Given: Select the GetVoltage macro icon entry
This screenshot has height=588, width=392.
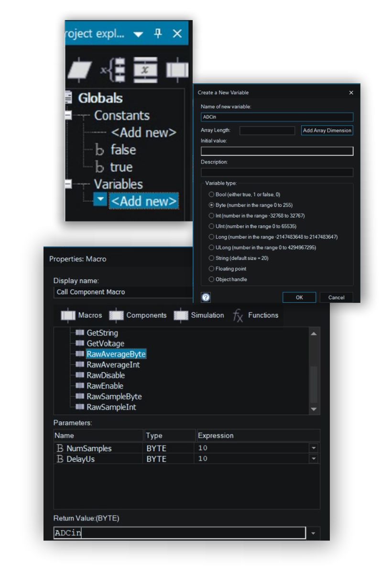Looking at the screenshot, I should [x=79, y=344].
